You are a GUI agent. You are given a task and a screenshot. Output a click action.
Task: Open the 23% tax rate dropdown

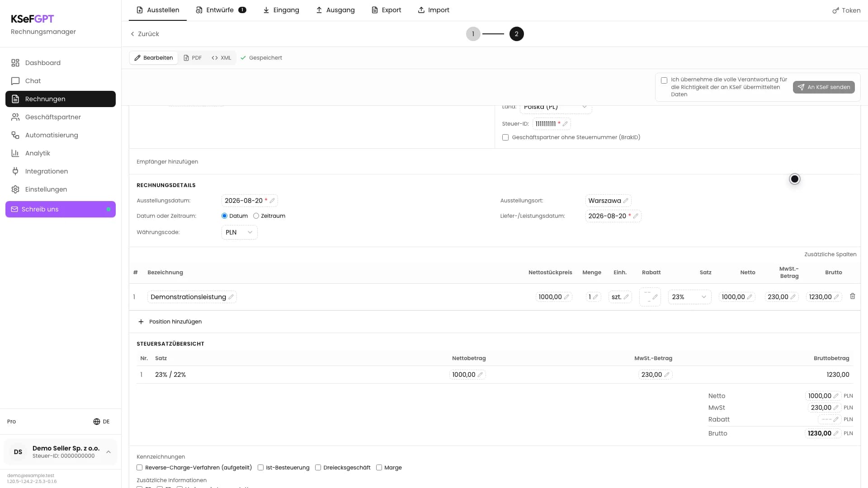click(x=689, y=297)
